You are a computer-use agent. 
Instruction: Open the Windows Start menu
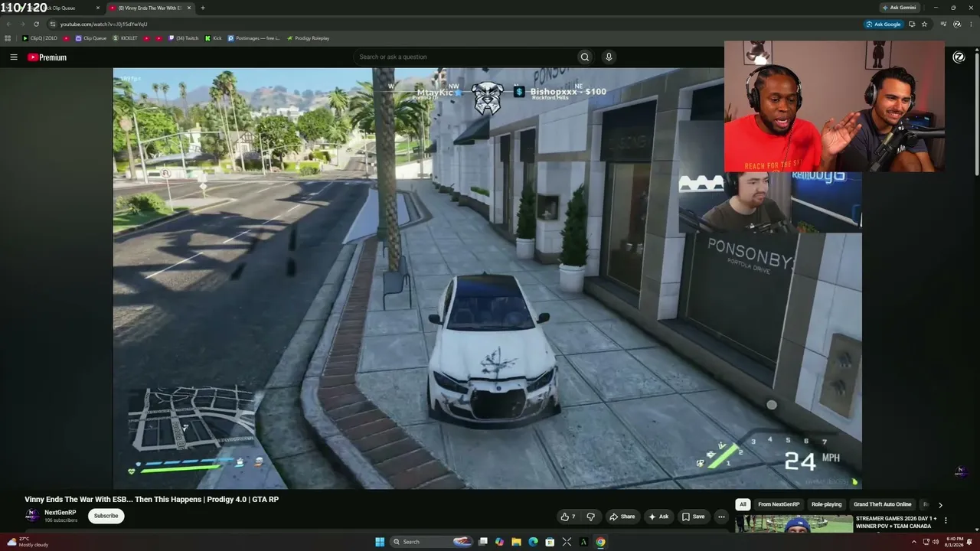click(380, 542)
